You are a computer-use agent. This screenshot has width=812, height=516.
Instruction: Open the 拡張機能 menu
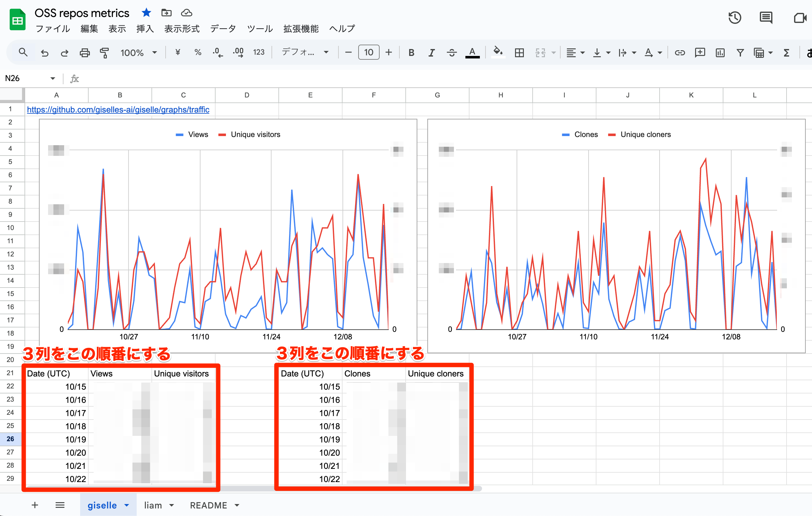pos(301,29)
